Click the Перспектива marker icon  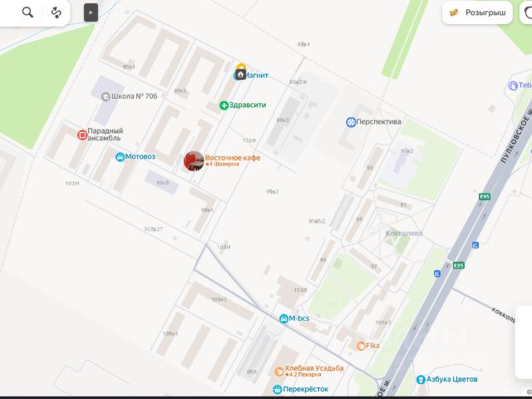point(351,122)
